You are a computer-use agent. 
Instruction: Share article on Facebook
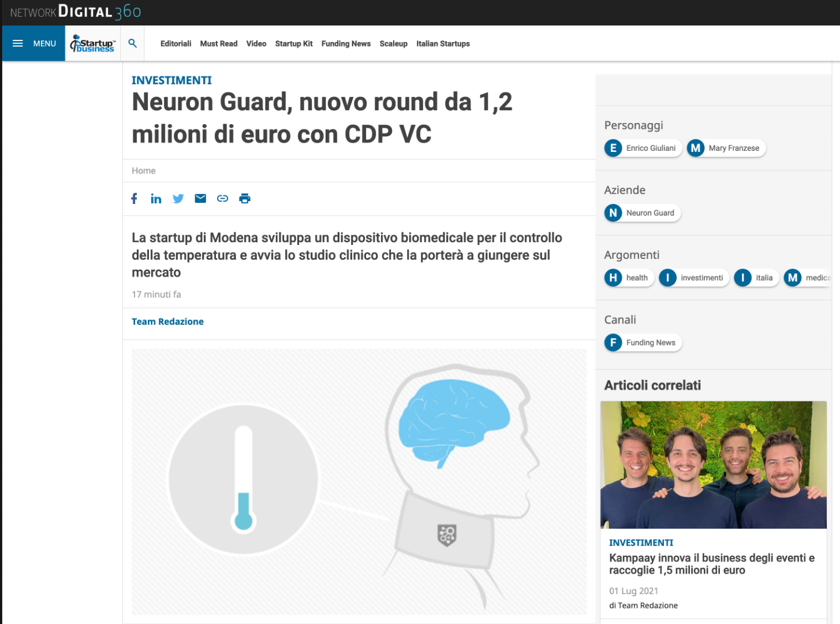click(x=135, y=198)
